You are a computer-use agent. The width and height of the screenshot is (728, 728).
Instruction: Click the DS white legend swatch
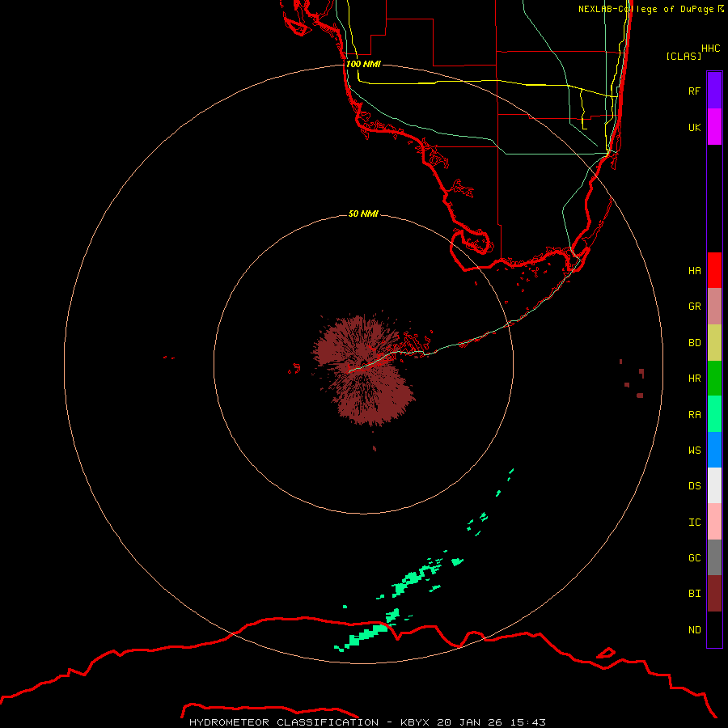[714, 485]
